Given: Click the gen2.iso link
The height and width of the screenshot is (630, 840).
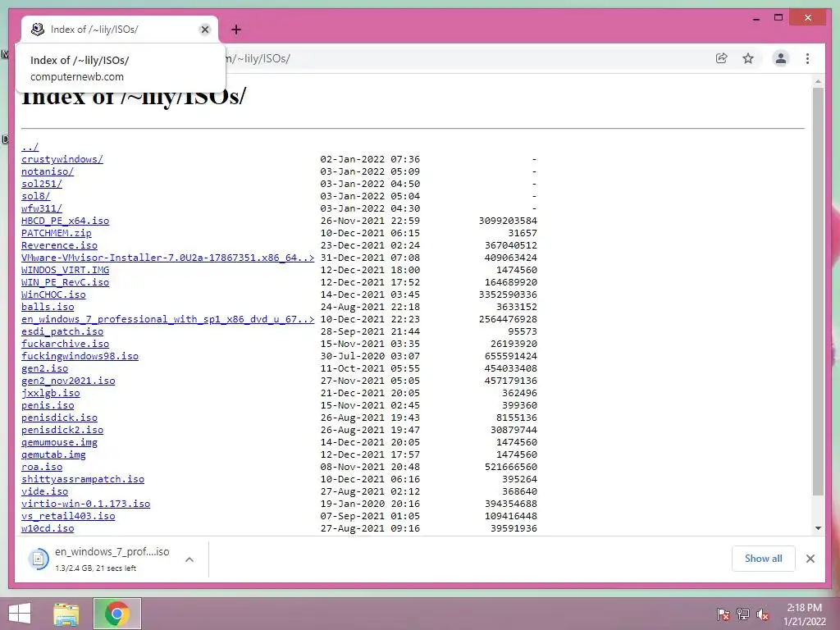Looking at the screenshot, I should [x=45, y=368].
